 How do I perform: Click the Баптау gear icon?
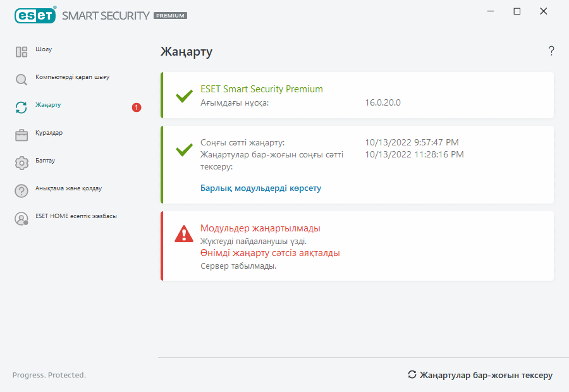click(x=21, y=163)
